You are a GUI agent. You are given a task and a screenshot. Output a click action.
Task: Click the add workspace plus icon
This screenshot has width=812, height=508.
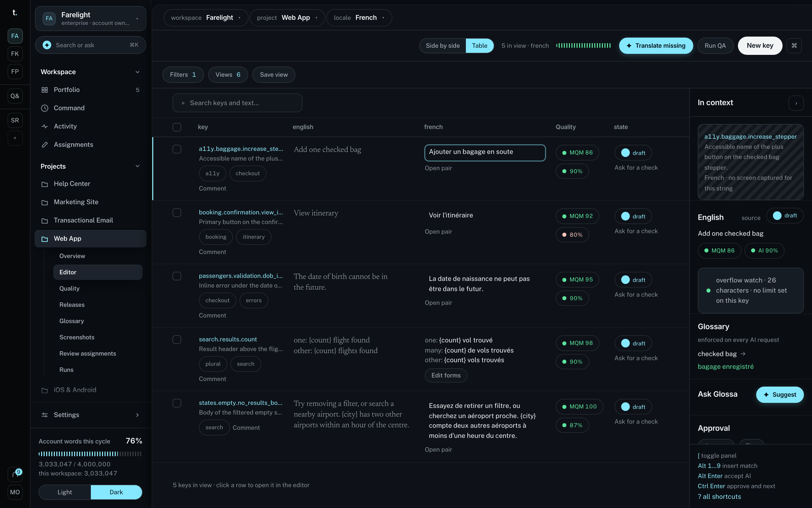pos(15,138)
